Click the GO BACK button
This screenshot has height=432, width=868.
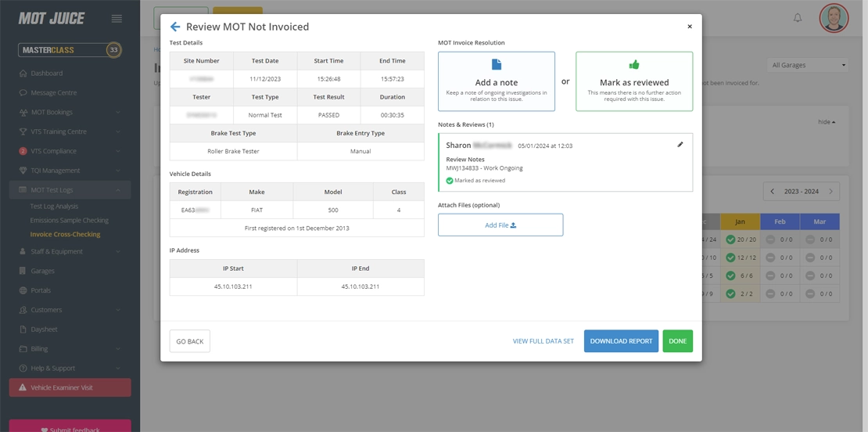coord(190,341)
